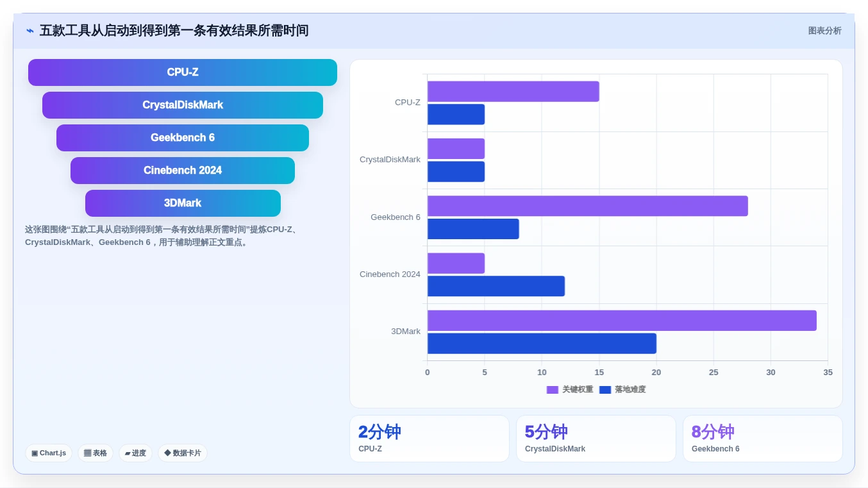The image size is (868, 488).
Task: Select the Cinebench 2024 funnel bar
Action: click(183, 171)
